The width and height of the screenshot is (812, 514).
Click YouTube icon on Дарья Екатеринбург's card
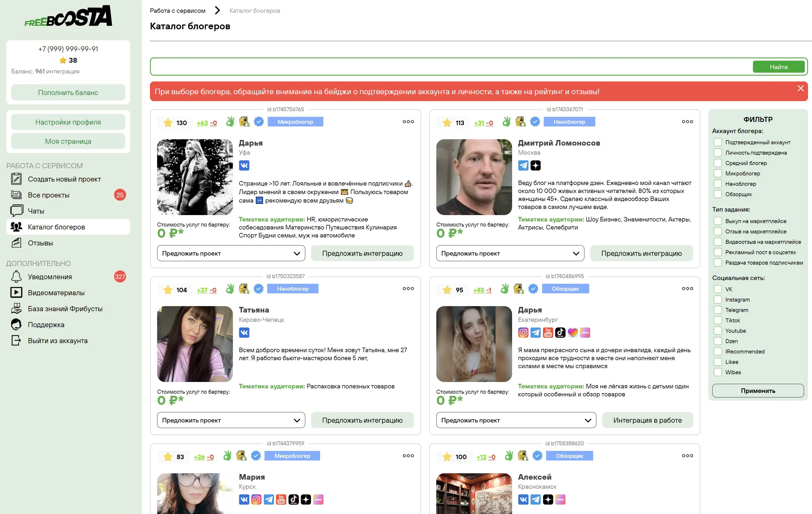coord(548,332)
